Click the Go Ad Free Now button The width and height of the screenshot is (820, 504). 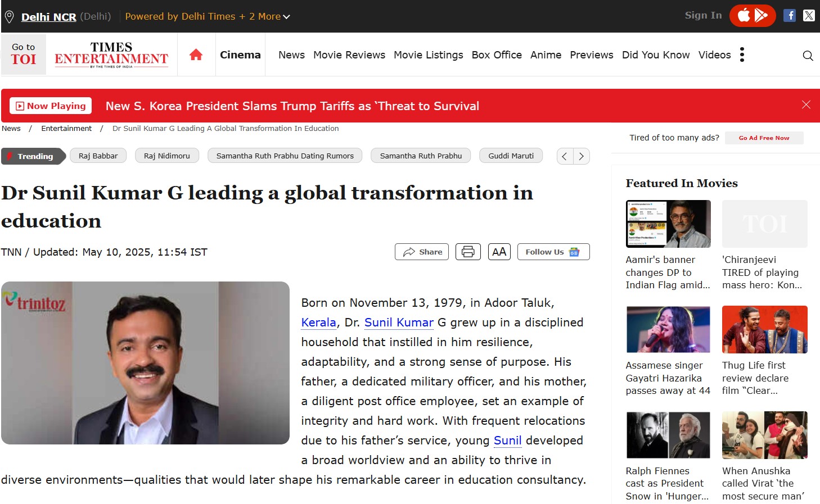pos(763,138)
